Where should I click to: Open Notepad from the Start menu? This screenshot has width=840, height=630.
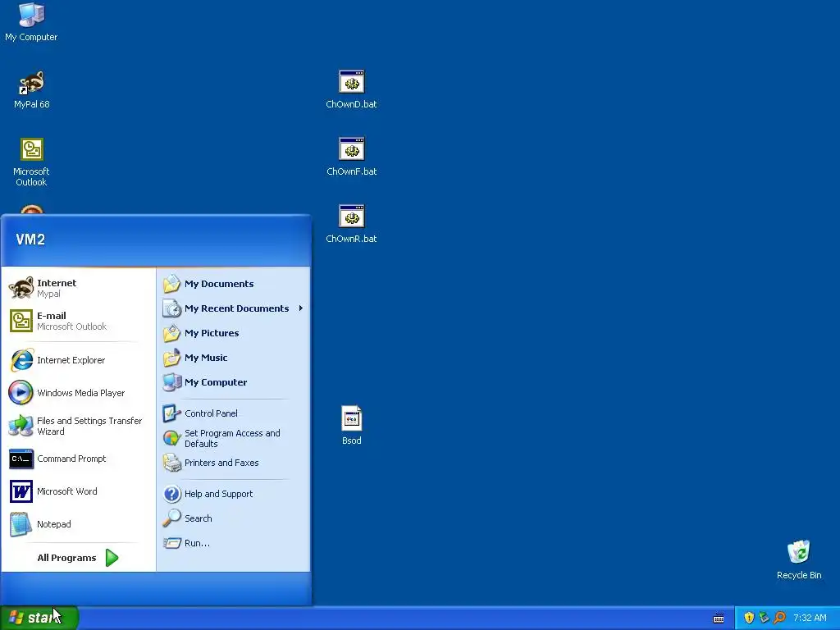coord(78,524)
